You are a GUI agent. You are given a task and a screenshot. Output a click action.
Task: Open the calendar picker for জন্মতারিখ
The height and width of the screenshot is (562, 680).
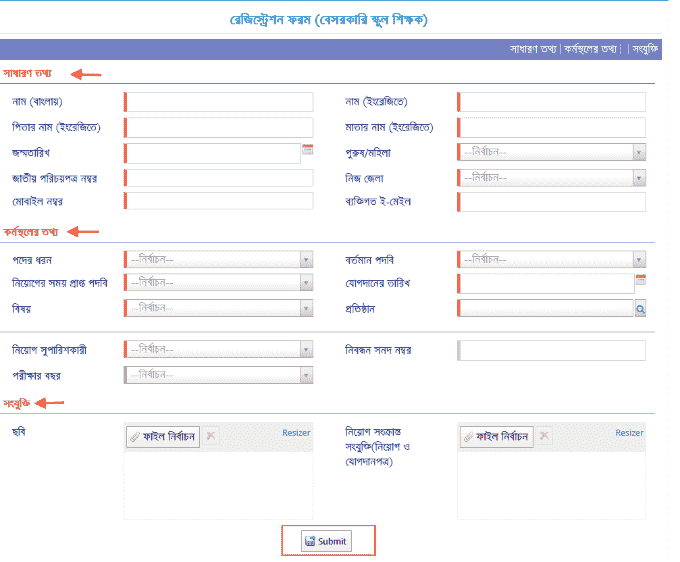(x=308, y=150)
